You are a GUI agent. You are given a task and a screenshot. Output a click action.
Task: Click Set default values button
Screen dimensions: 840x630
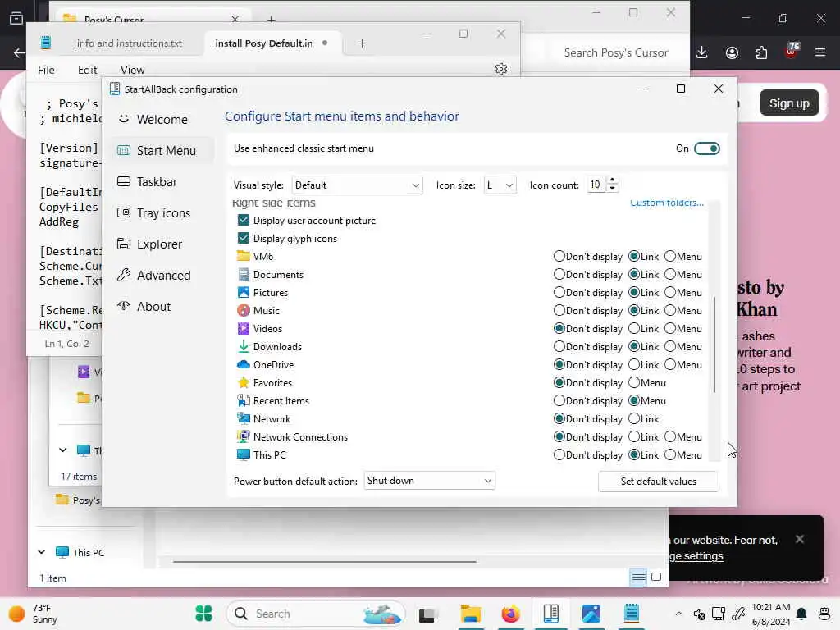659,481
